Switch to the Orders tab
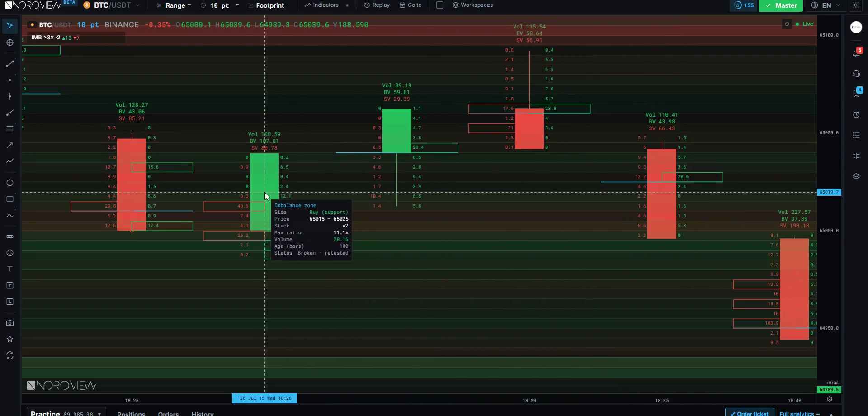Image resolution: width=868 pixels, height=416 pixels. [168, 413]
